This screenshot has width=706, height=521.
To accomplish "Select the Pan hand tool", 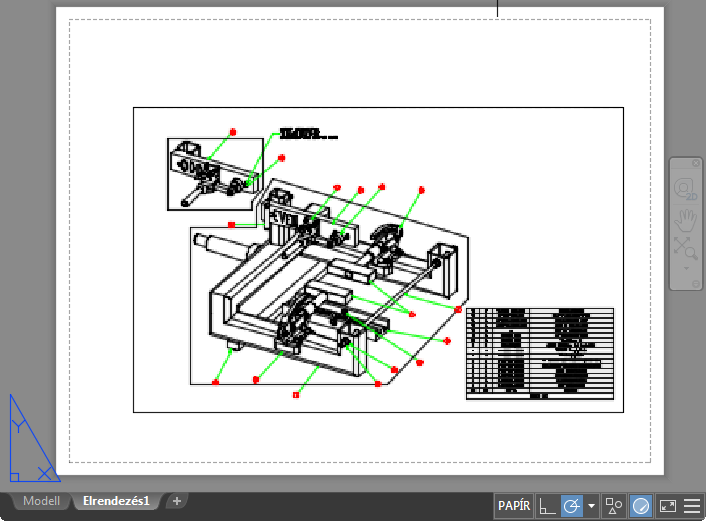I will point(685,220).
